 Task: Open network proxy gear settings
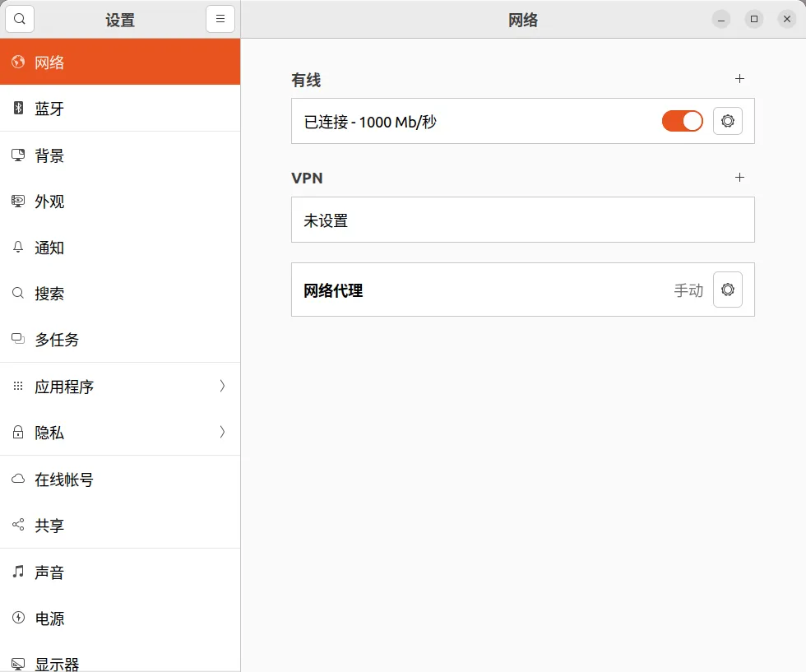pos(727,290)
